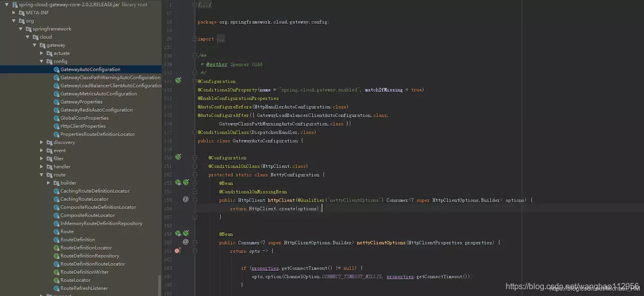
Task: Click the class icon beside CompositeRouteLocator
Action: coord(56,215)
